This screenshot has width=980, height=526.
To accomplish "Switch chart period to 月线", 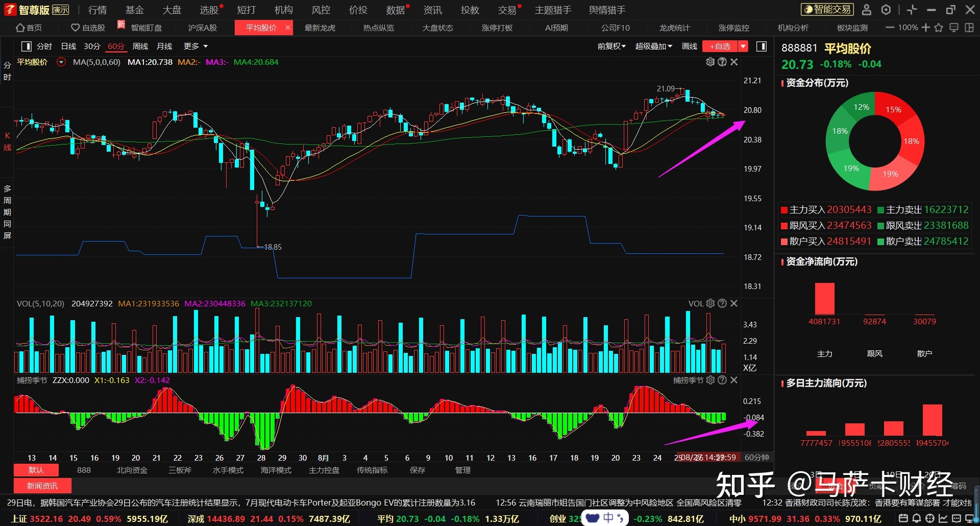I will click(164, 46).
